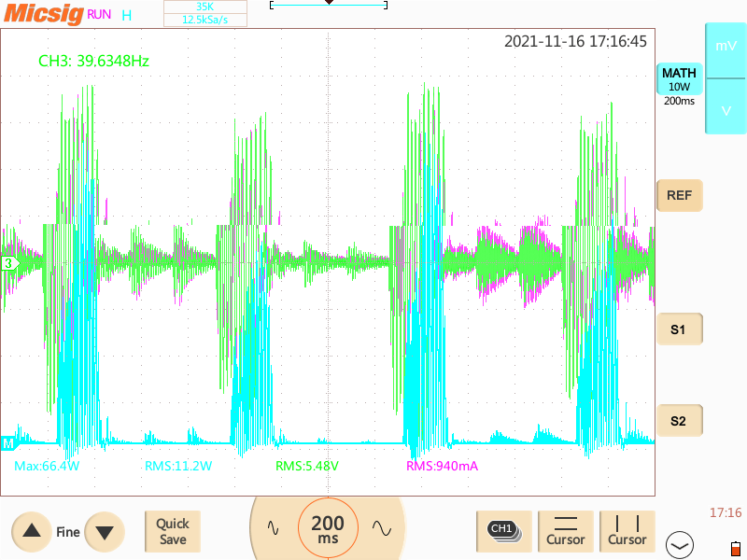Open the S1 serial bus tab

680,329
